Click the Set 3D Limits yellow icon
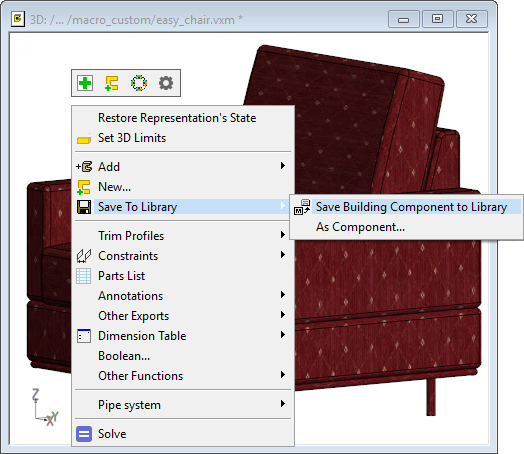The height and width of the screenshot is (454, 524). tap(84, 139)
